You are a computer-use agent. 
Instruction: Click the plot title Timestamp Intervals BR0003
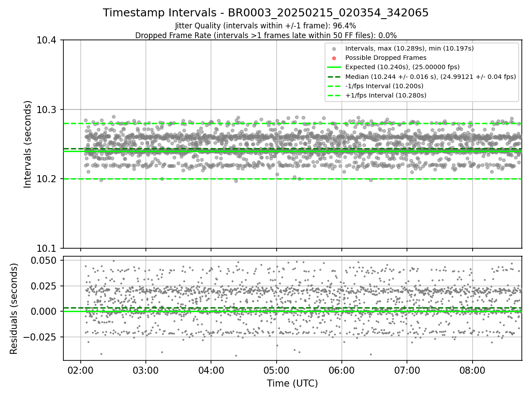[266, 13]
